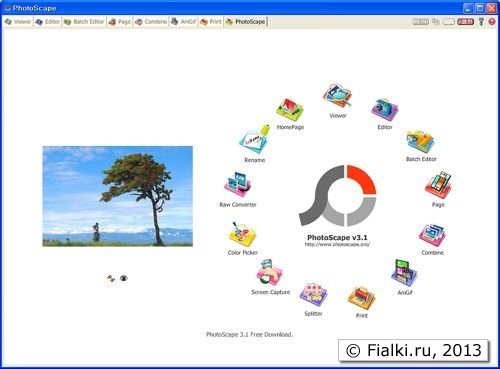Open the Color Picker tool icon
500x369 pixels.
click(x=242, y=234)
